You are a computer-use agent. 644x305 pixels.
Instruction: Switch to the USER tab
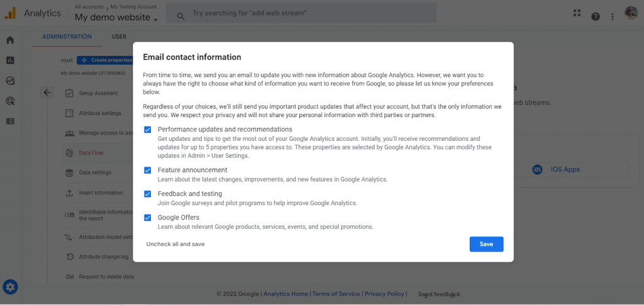(x=119, y=36)
